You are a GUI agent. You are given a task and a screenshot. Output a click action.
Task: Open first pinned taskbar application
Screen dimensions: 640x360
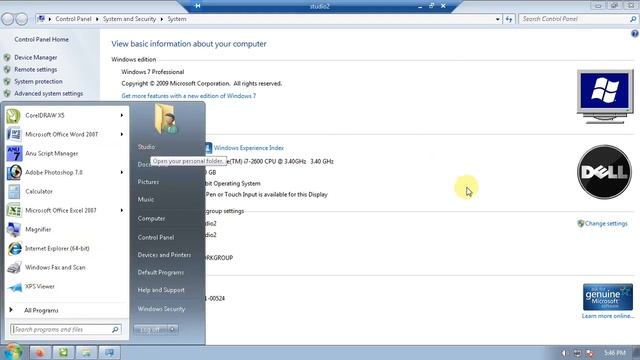(40, 352)
